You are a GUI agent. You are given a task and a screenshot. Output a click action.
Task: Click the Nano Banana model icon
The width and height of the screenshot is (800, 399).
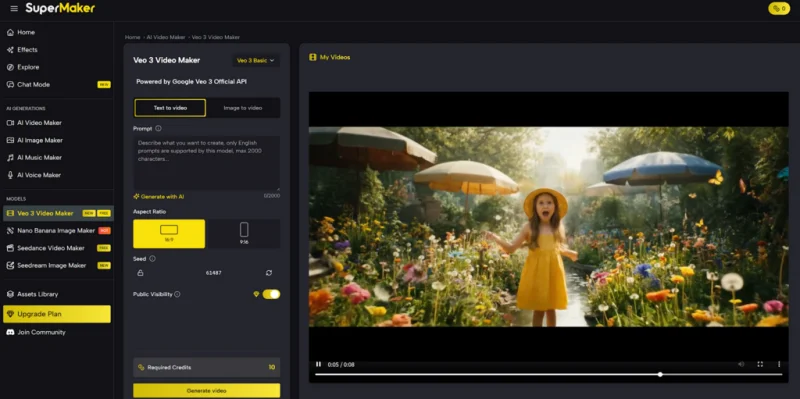(10, 231)
